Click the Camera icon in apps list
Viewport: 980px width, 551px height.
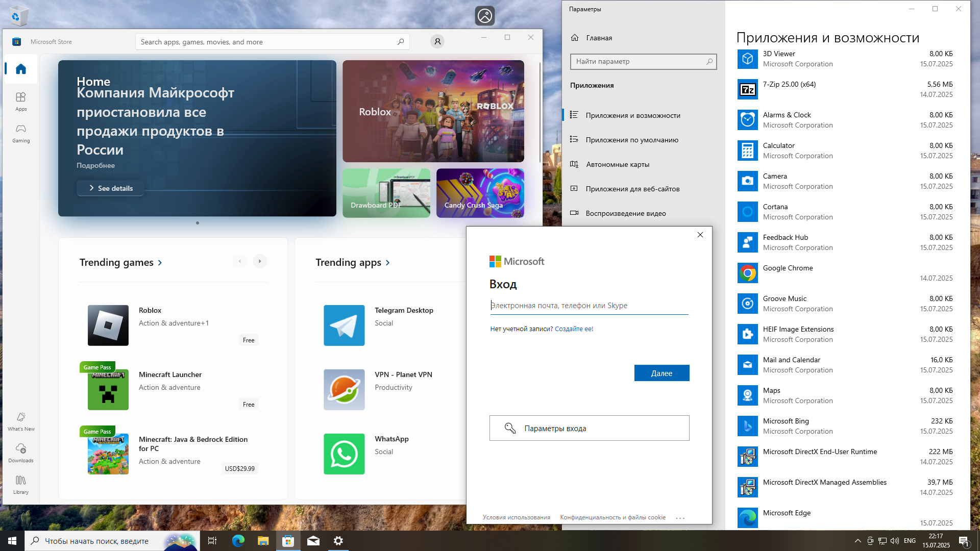(x=748, y=181)
